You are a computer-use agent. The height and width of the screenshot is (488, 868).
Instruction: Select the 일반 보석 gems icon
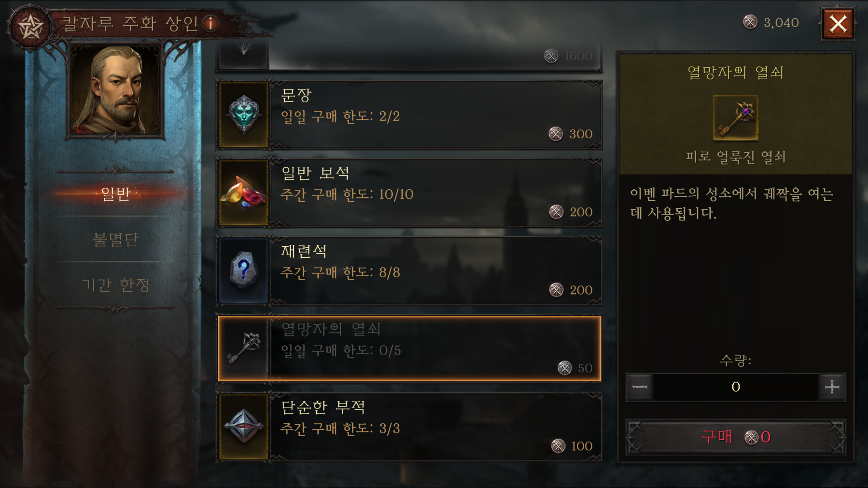pos(244,193)
